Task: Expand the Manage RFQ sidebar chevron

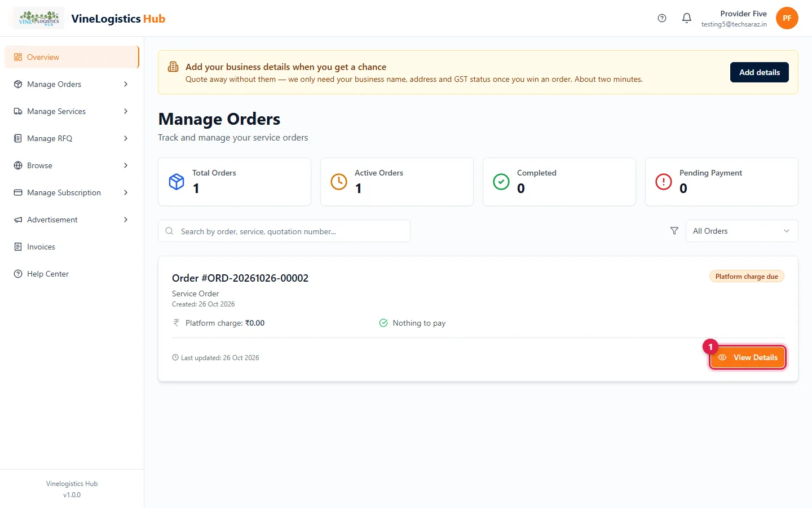Action: point(126,138)
